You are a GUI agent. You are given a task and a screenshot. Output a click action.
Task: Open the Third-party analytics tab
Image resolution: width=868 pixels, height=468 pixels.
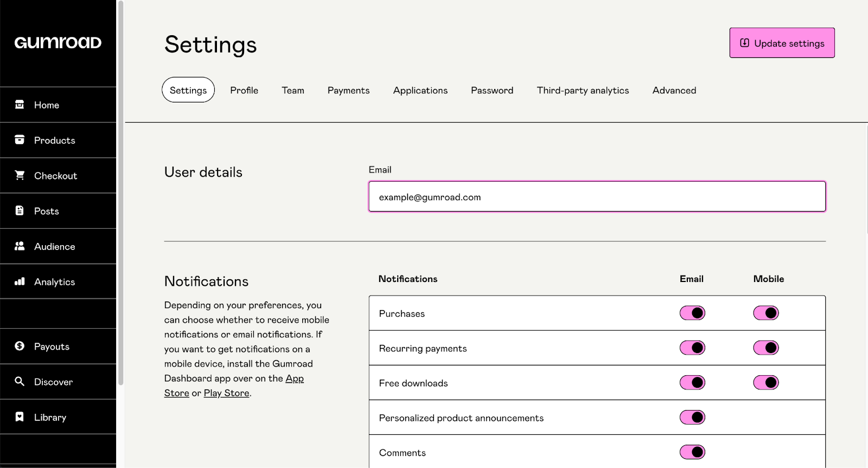point(583,90)
